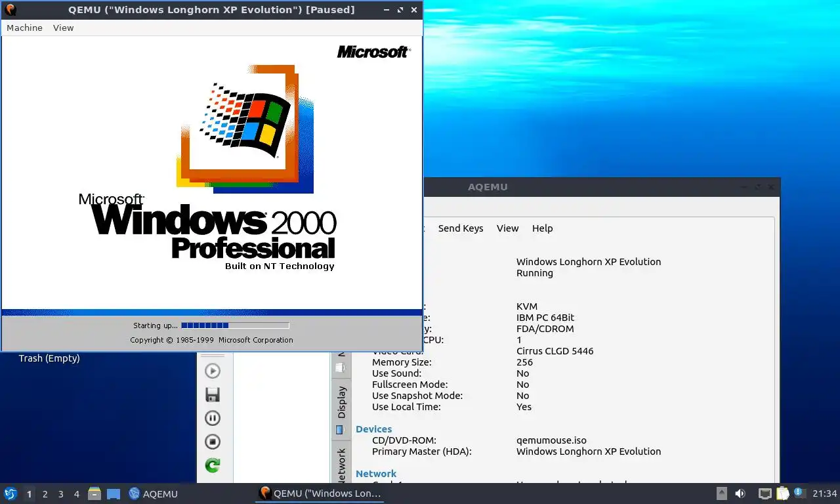This screenshot has width=840, height=504.
Task: Switch to workspace 1 in the taskbar pager
Action: tap(29, 494)
